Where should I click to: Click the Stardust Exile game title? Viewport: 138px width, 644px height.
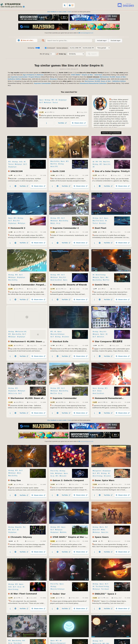60,342
